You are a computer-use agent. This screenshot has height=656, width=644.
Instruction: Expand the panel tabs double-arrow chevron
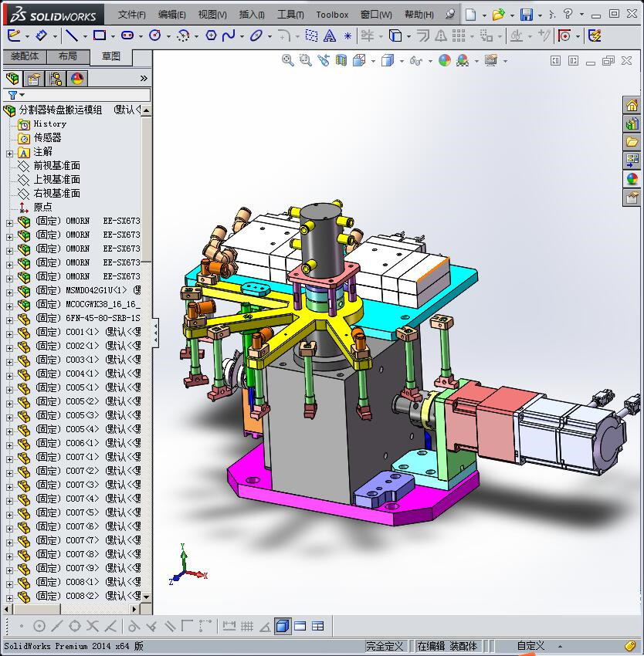click(x=144, y=79)
